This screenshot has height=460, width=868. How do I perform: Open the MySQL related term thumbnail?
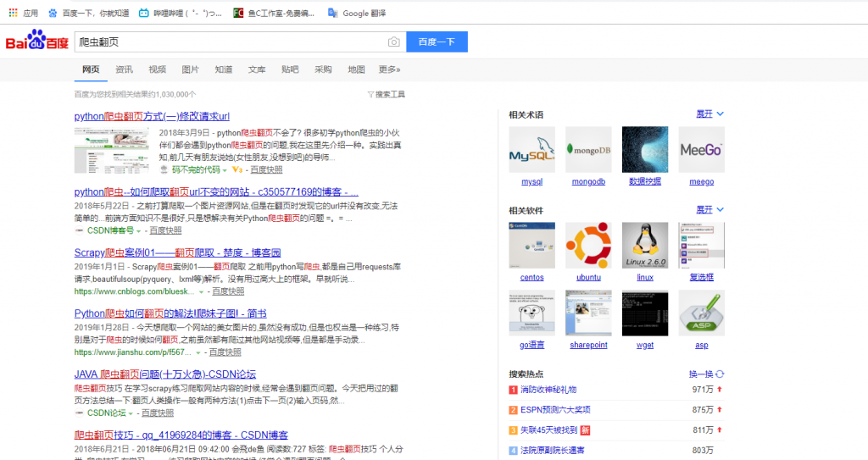(x=531, y=150)
